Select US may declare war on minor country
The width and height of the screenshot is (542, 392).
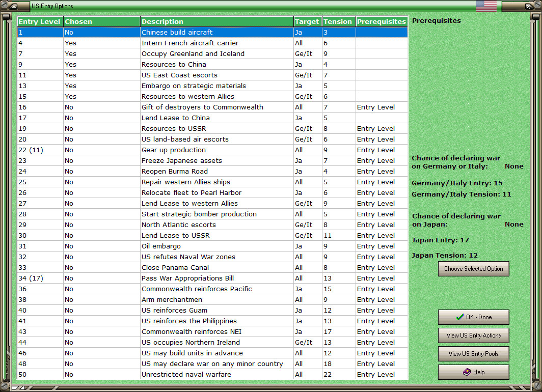click(x=212, y=364)
